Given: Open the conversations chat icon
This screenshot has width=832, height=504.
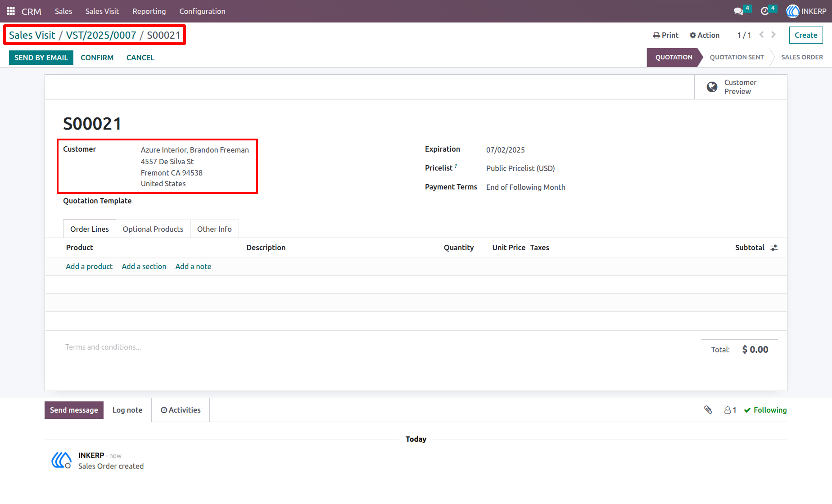Looking at the screenshot, I should coord(738,11).
